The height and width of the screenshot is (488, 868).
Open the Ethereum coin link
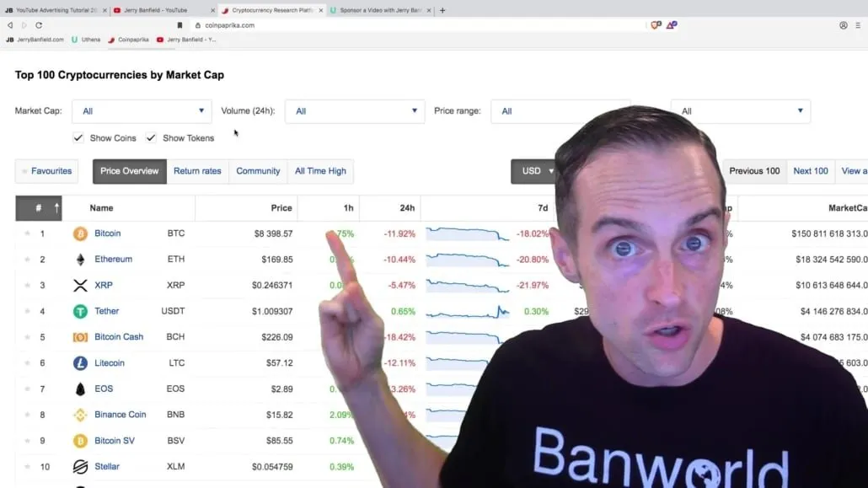coord(114,260)
